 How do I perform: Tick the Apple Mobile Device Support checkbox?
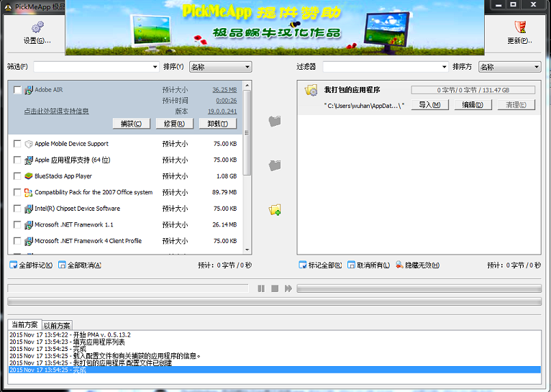pyautogui.click(x=17, y=144)
